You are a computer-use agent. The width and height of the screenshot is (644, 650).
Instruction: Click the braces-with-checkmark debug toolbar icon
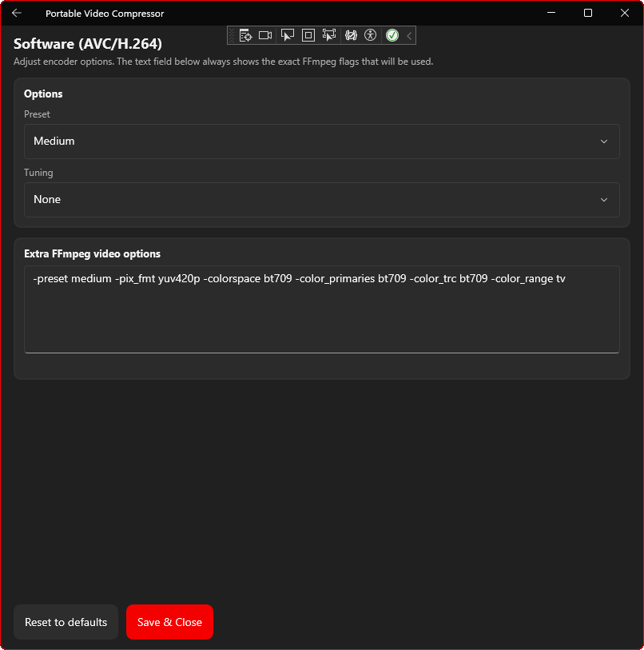(351, 35)
